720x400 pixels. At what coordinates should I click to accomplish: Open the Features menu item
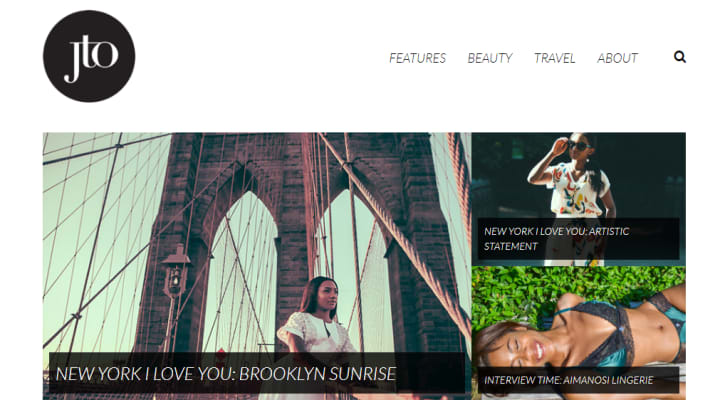click(417, 58)
